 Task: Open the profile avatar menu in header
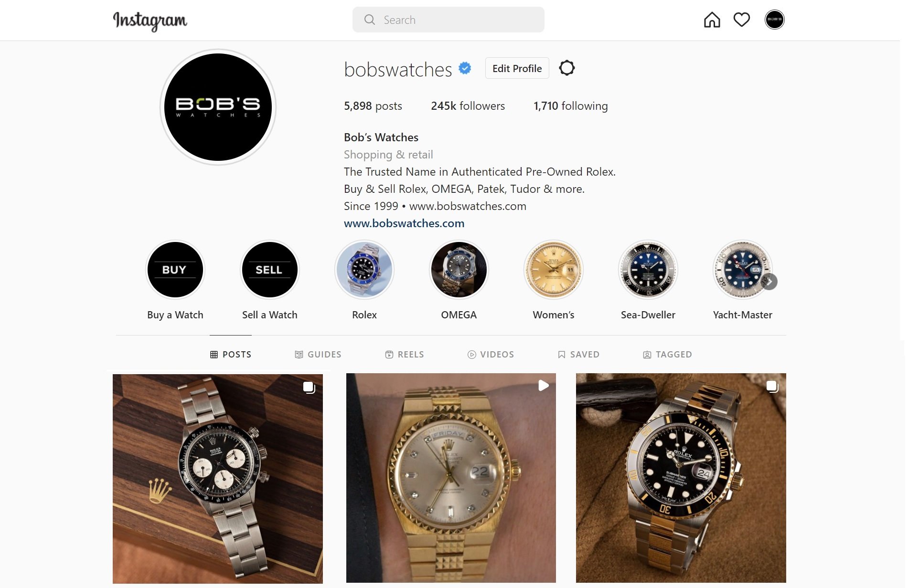tap(774, 20)
